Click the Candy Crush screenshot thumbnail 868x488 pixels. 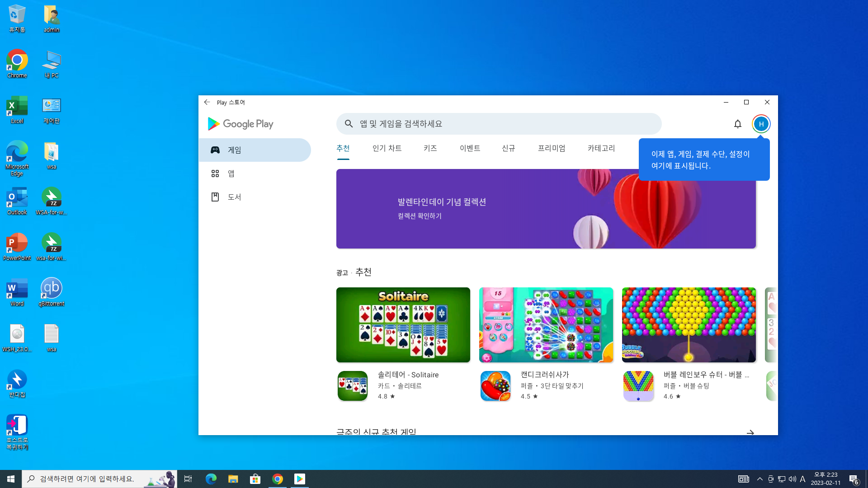pyautogui.click(x=546, y=325)
